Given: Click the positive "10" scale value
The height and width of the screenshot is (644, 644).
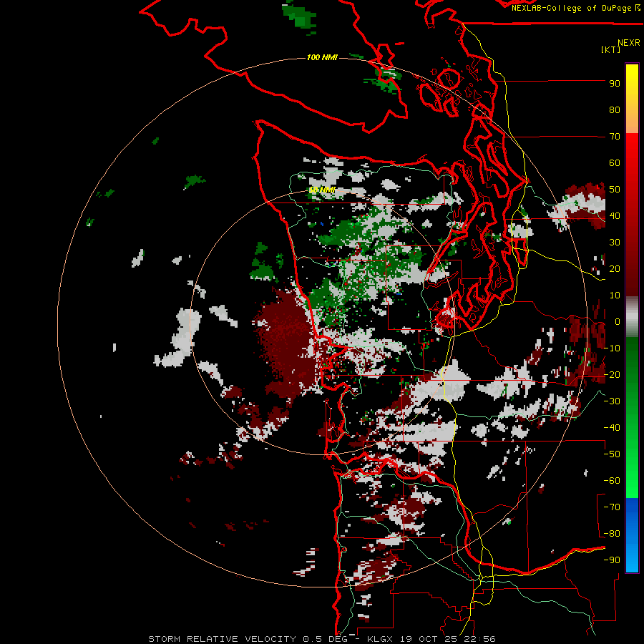Looking at the screenshot, I should [x=615, y=296].
